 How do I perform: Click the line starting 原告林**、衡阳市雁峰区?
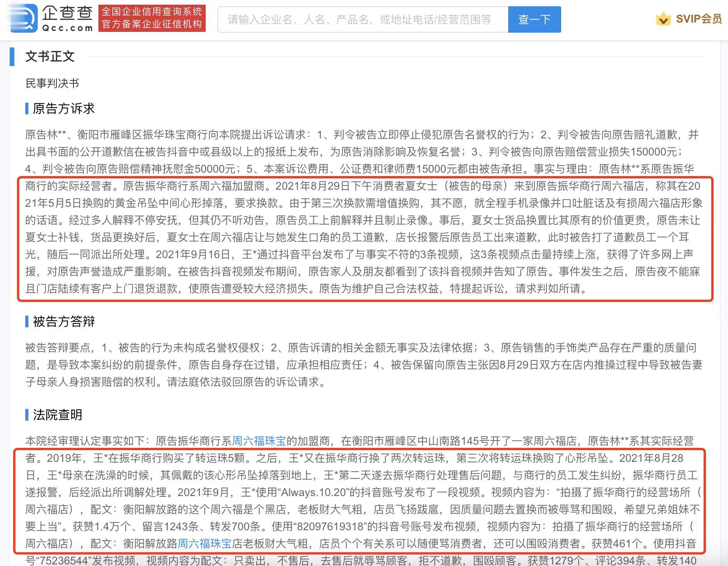[362, 135]
